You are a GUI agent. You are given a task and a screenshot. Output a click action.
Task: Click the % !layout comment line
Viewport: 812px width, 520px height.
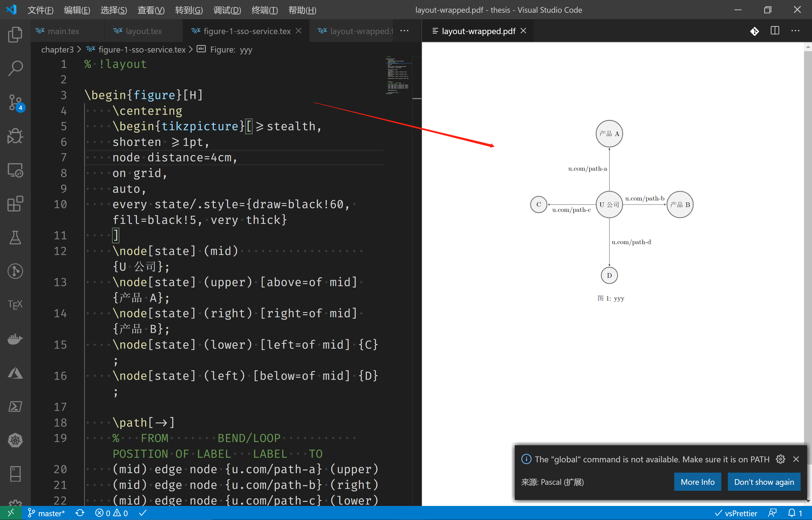point(116,64)
